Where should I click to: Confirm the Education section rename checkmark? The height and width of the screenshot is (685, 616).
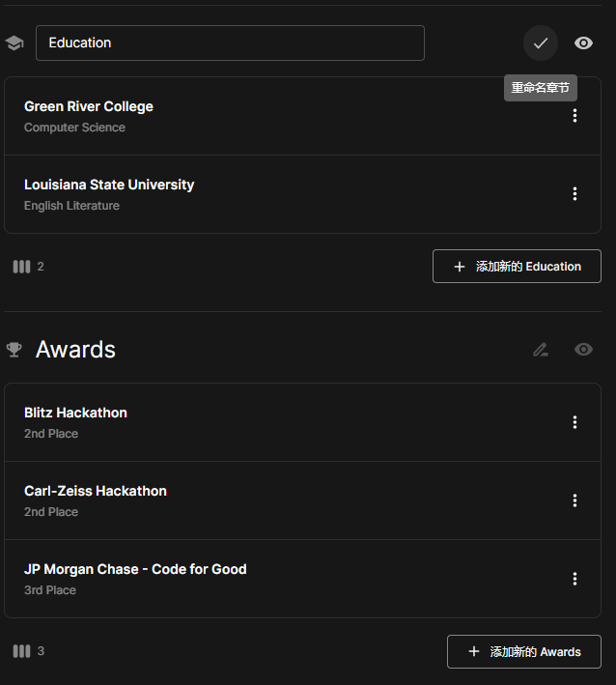[x=541, y=43]
